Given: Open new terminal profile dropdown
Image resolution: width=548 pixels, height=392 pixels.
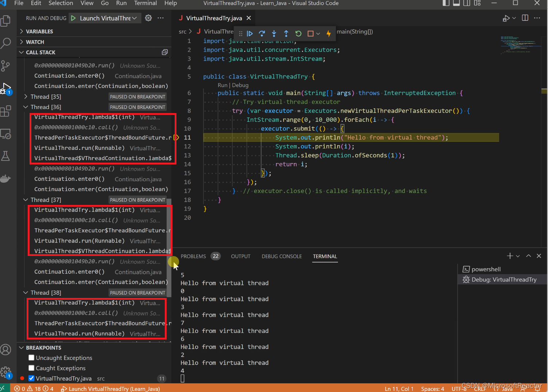Looking at the screenshot, I should pyautogui.click(x=518, y=256).
